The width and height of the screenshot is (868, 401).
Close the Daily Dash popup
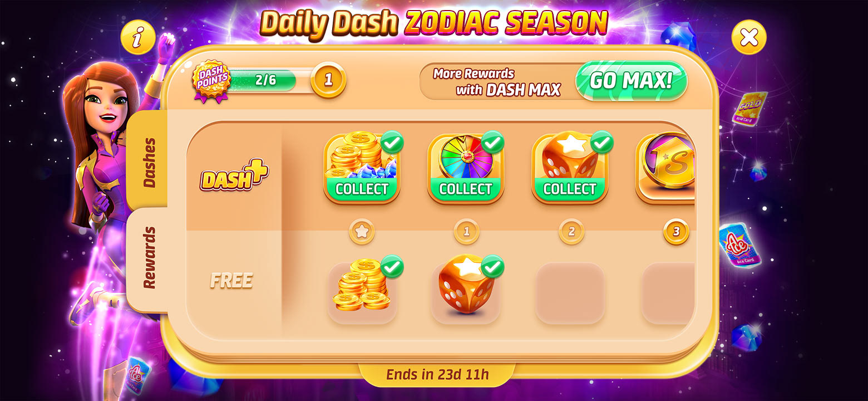point(748,37)
